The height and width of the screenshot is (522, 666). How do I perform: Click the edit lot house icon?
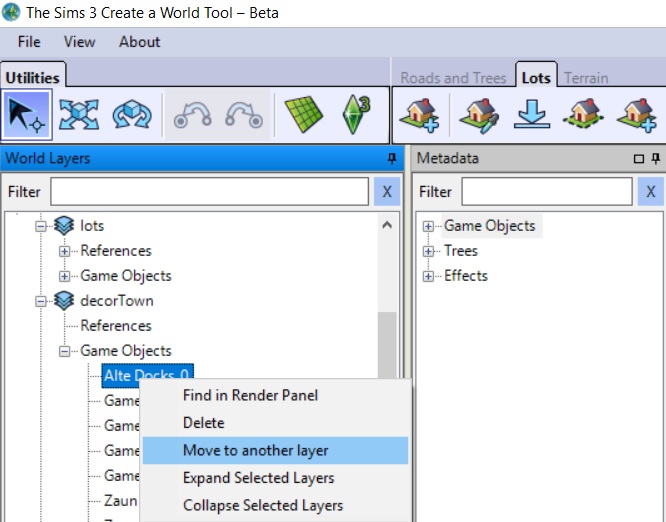coord(478,115)
